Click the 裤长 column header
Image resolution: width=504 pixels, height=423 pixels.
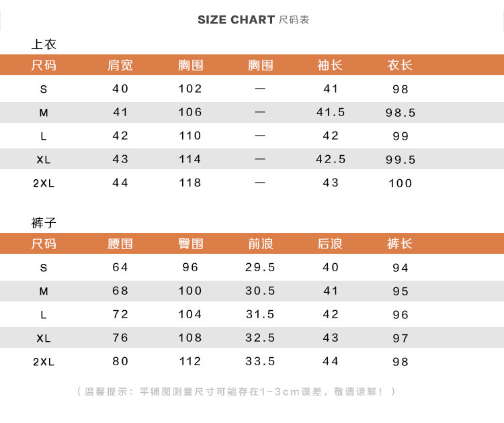400,244
